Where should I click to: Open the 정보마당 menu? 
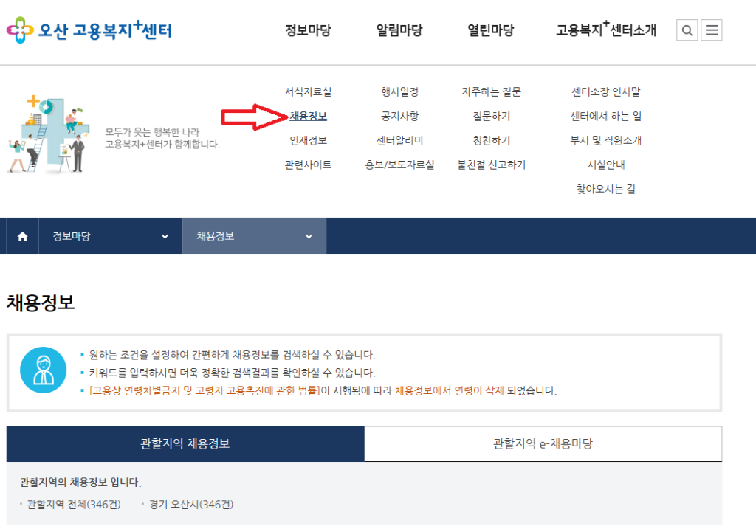[x=309, y=30]
